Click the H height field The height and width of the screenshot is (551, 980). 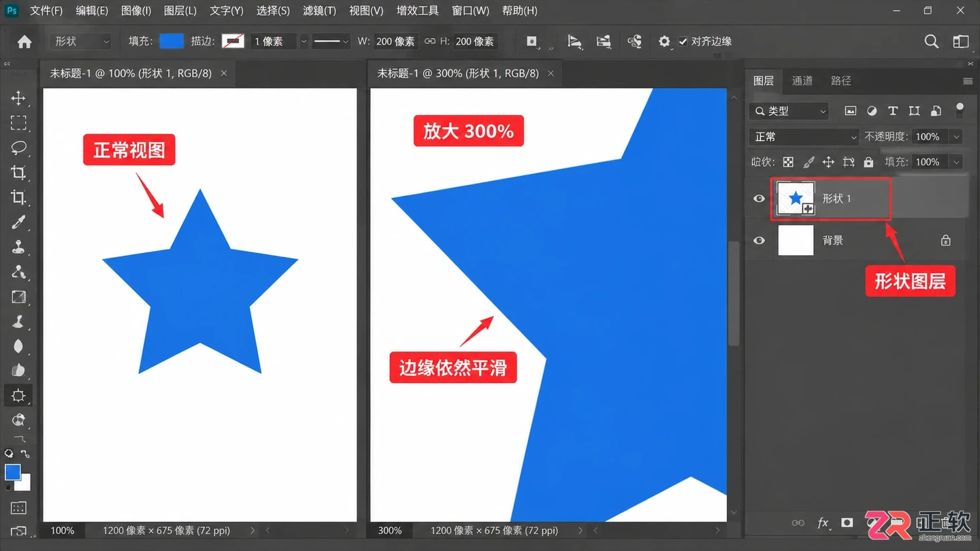pyautogui.click(x=475, y=41)
